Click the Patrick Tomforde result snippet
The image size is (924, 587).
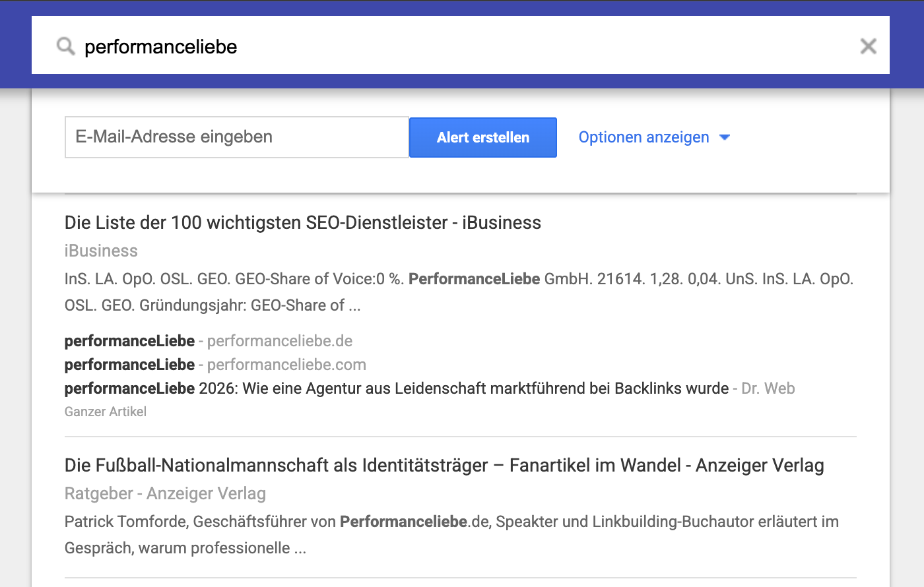451,534
